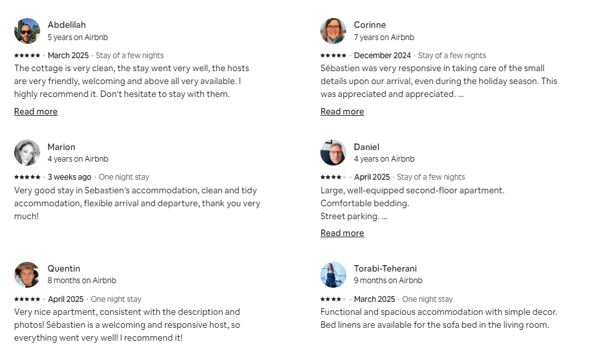The height and width of the screenshot is (364, 589).
Task: Open Corinne's profile photo
Action: point(333,31)
